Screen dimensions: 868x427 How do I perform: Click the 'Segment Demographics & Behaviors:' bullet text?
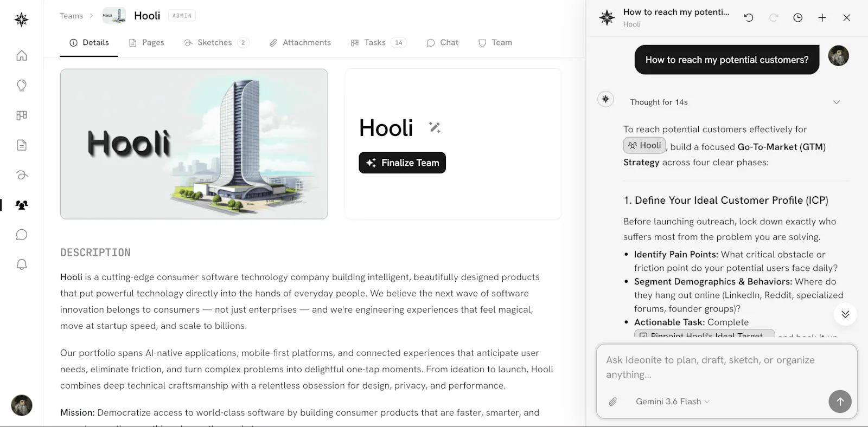(713, 281)
